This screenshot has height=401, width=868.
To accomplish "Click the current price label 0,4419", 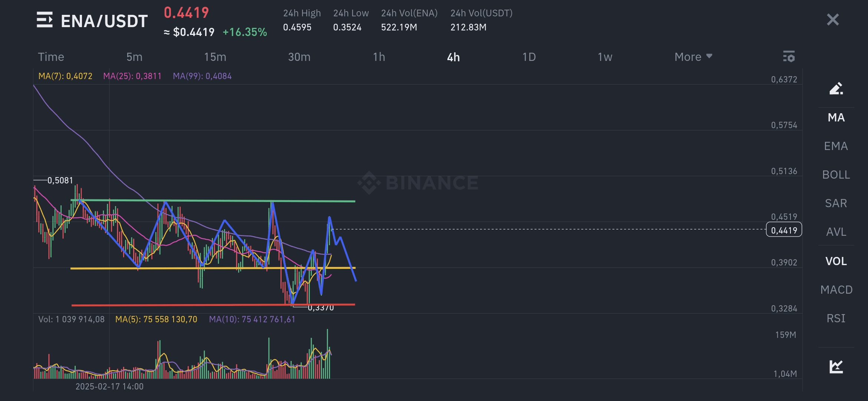I will [784, 230].
